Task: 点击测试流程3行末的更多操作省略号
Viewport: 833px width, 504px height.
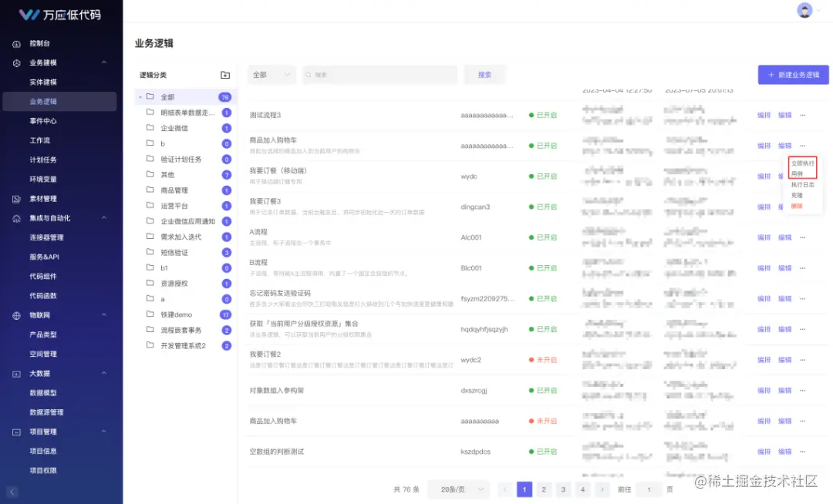Action: (804, 114)
